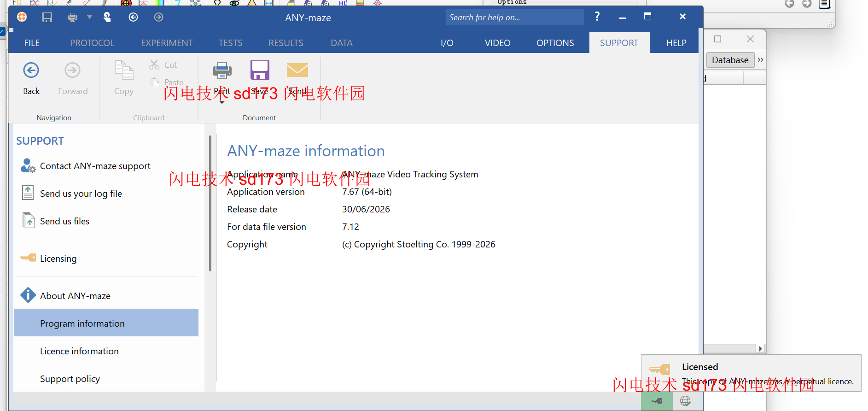The image size is (868, 411).
Task: Click the 'ANY-maze information' heading
Action: click(x=306, y=151)
